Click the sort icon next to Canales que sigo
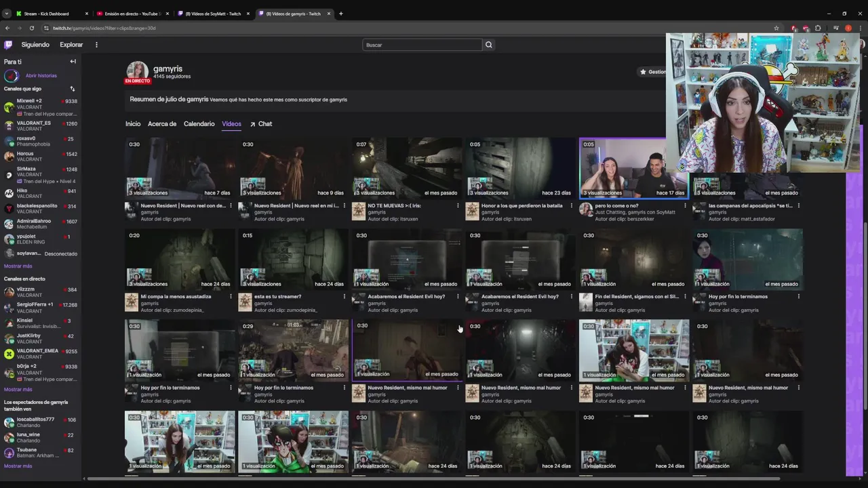This screenshot has height=488, width=868. (72, 89)
